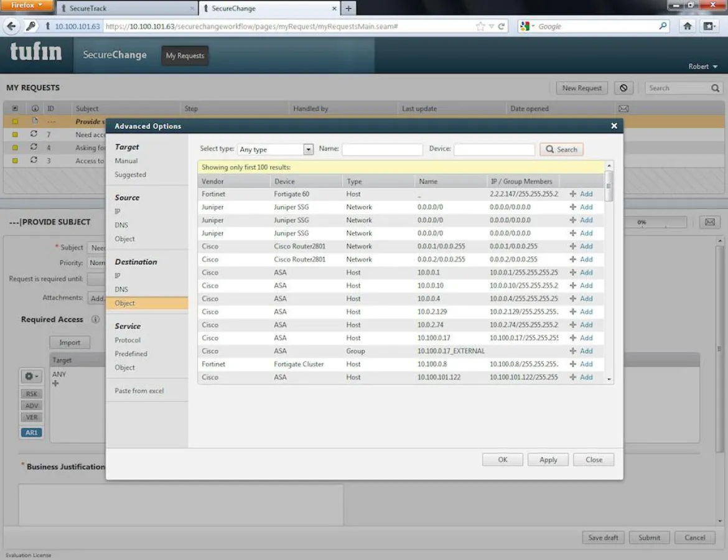Click the cancel request icon next to New Request
Image resolution: width=728 pixels, height=560 pixels.
click(x=623, y=88)
